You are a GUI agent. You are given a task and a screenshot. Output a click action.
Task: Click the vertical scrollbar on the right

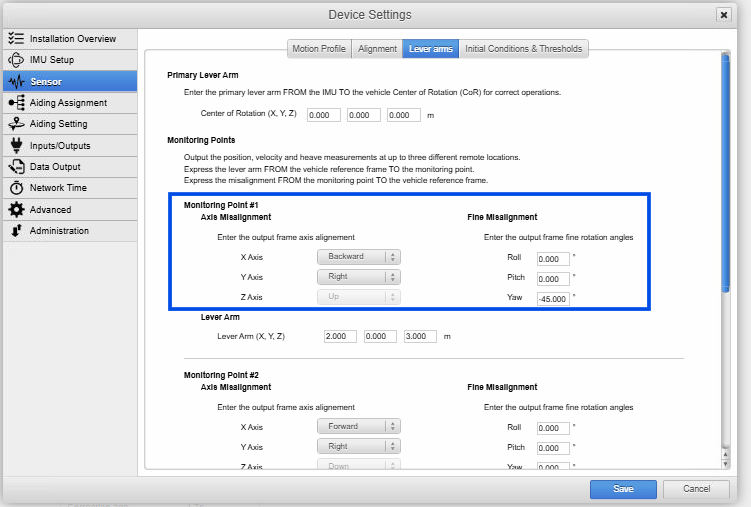pos(725,170)
